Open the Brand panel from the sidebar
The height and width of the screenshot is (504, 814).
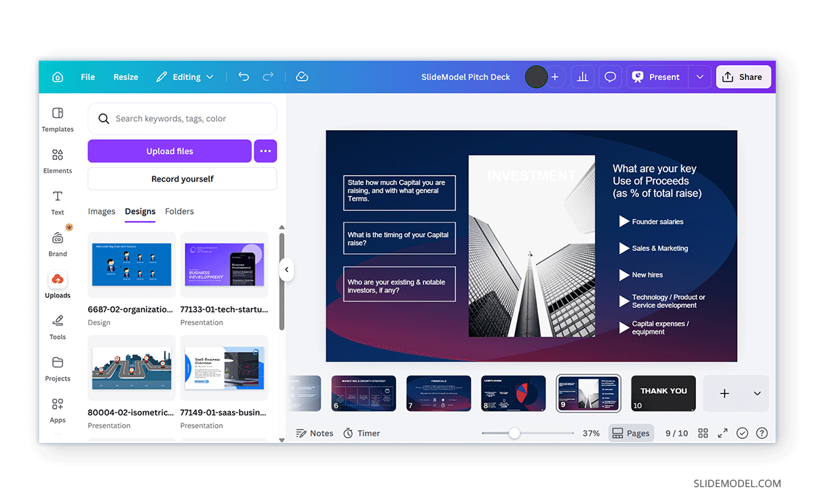coord(58,243)
